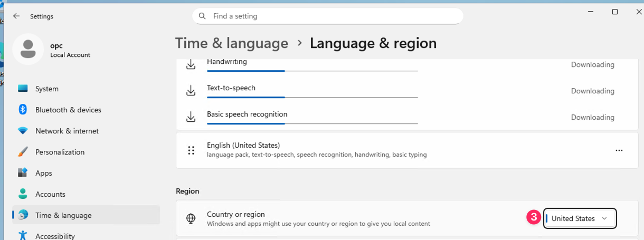Click Downloading status for Basic speech recognition
This screenshot has height=240, width=644.
pos(593,117)
